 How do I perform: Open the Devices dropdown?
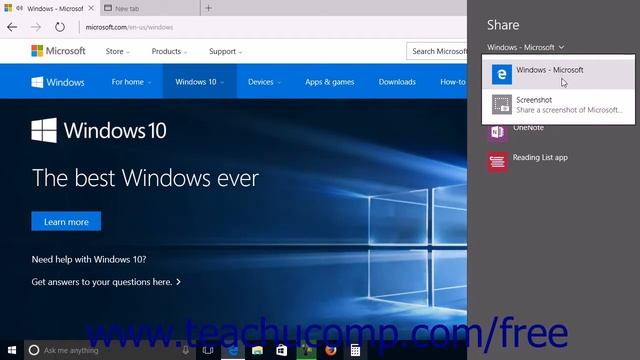click(x=264, y=82)
